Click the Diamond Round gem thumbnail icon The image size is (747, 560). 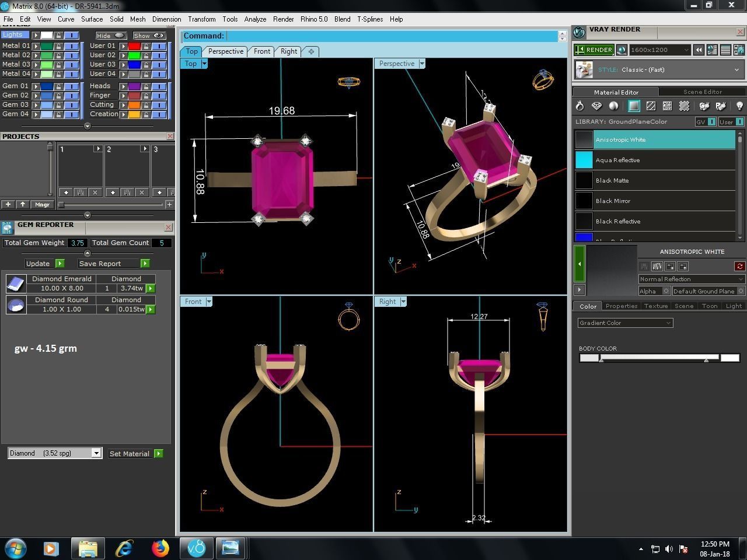point(16,304)
